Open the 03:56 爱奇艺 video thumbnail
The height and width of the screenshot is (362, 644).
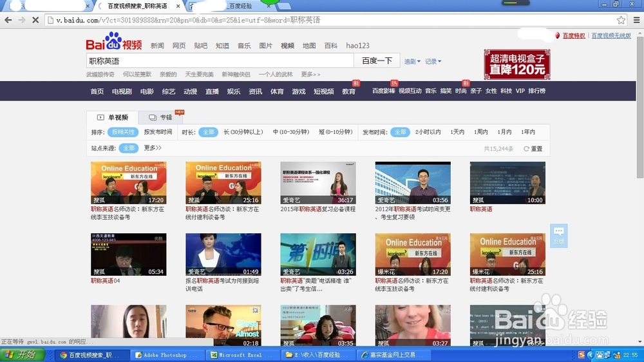point(413,183)
